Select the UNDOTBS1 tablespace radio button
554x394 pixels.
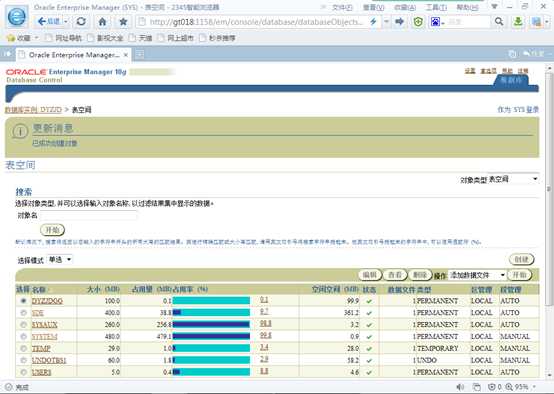(x=23, y=360)
